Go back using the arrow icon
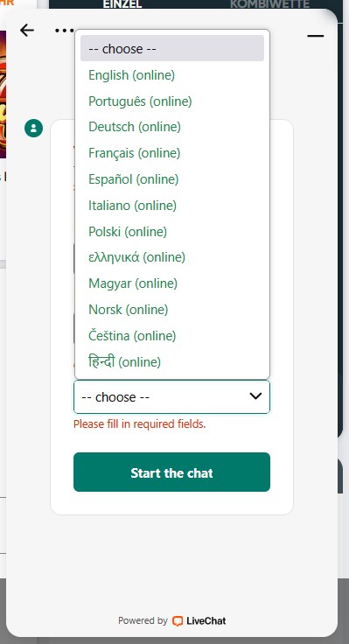The width and height of the screenshot is (349, 644). [x=27, y=30]
